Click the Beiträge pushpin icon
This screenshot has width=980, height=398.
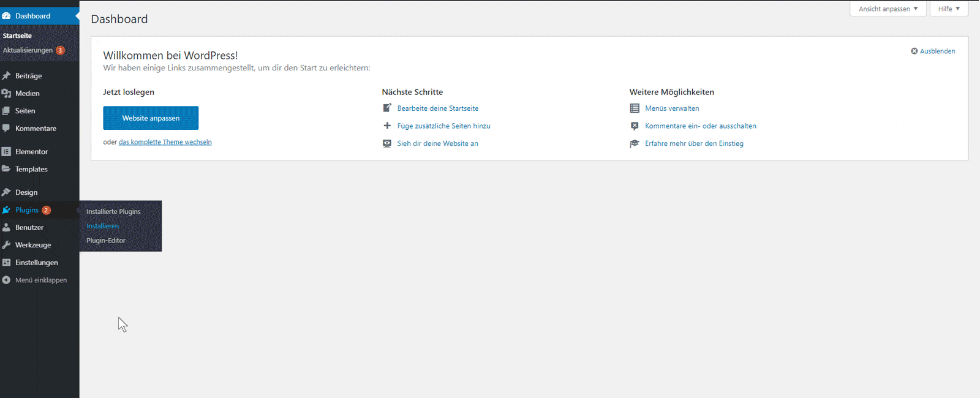coord(6,76)
